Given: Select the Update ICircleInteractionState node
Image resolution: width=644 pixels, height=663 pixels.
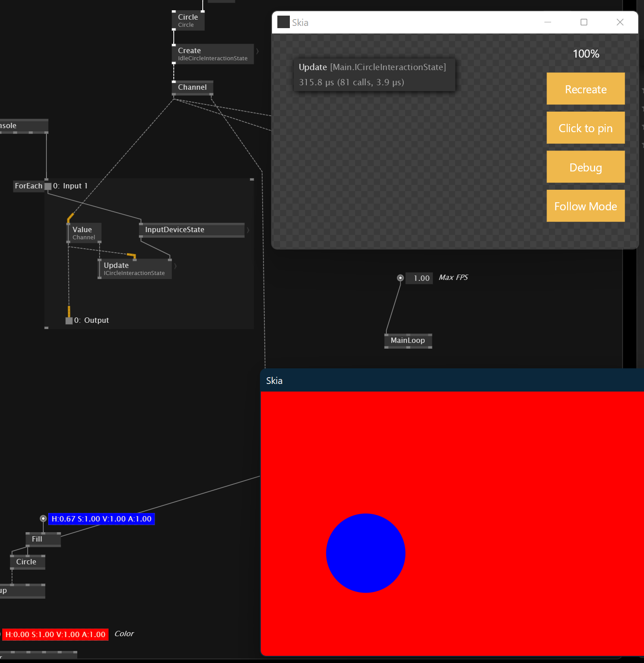Looking at the screenshot, I should coord(135,269).
